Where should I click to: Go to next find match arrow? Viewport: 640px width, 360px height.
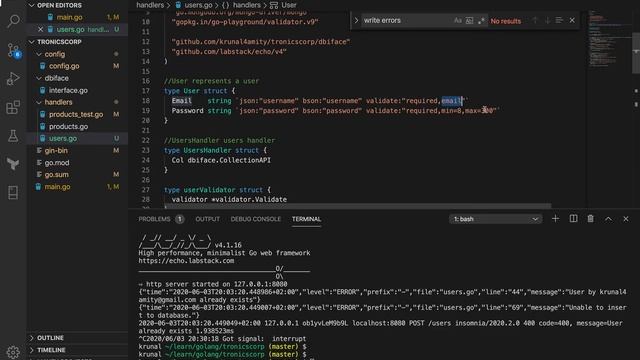pos(547,20)
